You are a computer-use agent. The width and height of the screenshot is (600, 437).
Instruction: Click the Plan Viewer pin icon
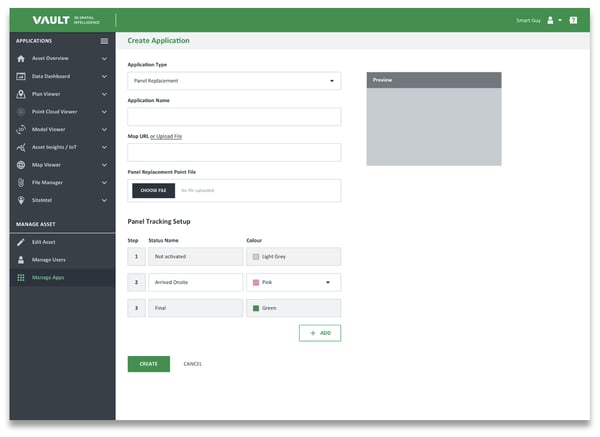click(21, 94)
